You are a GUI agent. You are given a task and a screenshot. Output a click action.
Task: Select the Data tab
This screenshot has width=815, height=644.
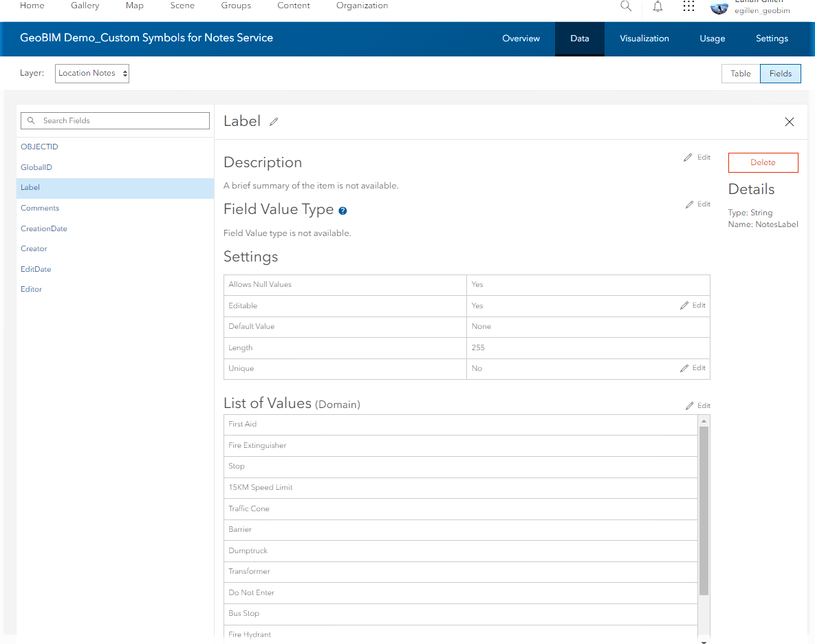click(x=580, y=39)
